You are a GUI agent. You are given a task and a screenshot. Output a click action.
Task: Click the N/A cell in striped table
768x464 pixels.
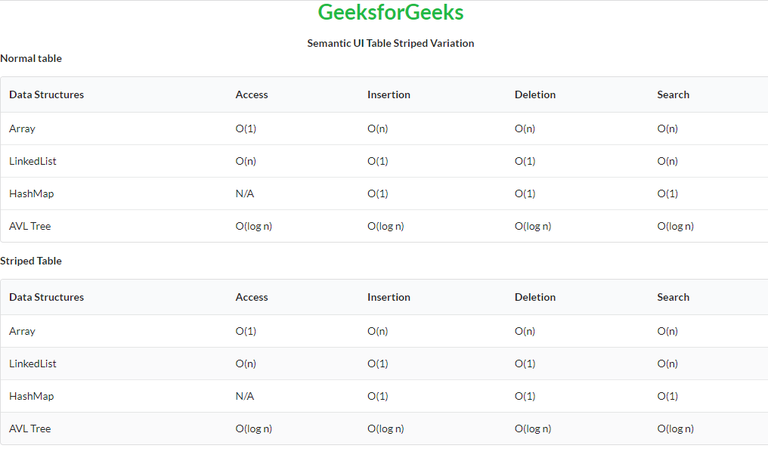245,396
